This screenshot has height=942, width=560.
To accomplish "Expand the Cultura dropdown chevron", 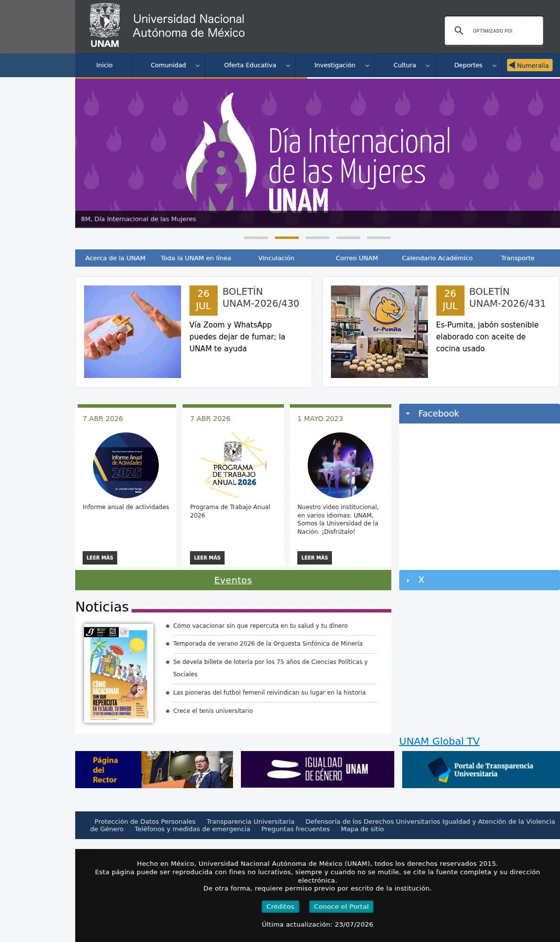I will [427, 66].
